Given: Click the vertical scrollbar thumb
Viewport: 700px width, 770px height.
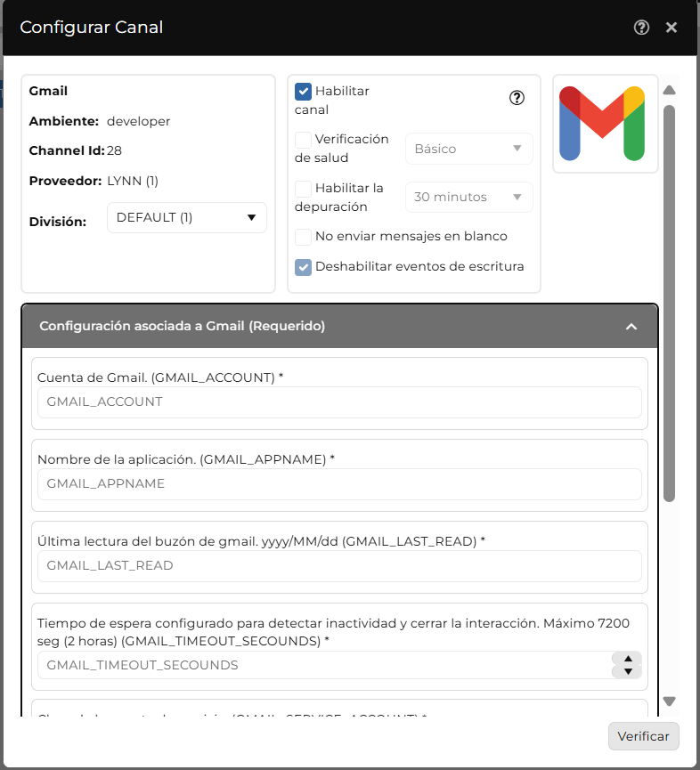Looking at the screenshot, I should 669,304.
